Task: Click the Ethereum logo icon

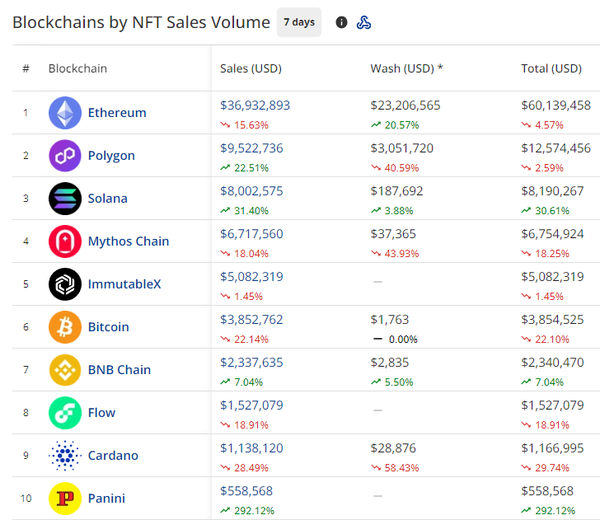Action: tap(65, 113)
